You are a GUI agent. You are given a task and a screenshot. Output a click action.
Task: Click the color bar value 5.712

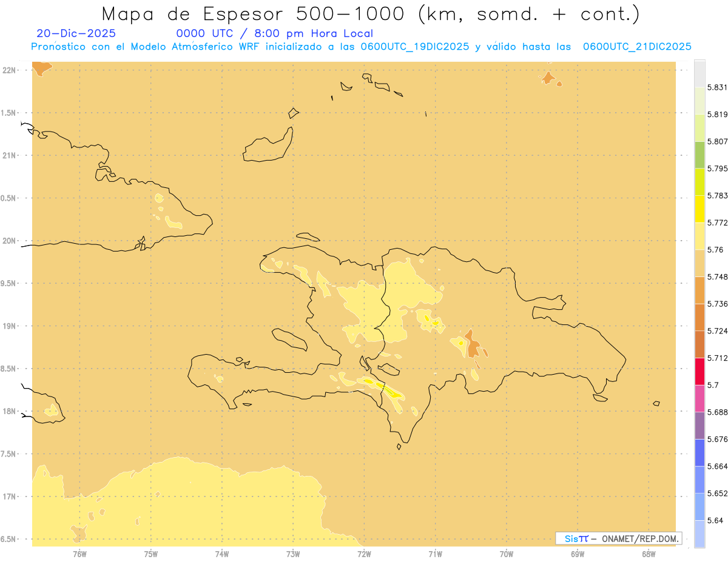pyautogui.click(x=718, y=358)
